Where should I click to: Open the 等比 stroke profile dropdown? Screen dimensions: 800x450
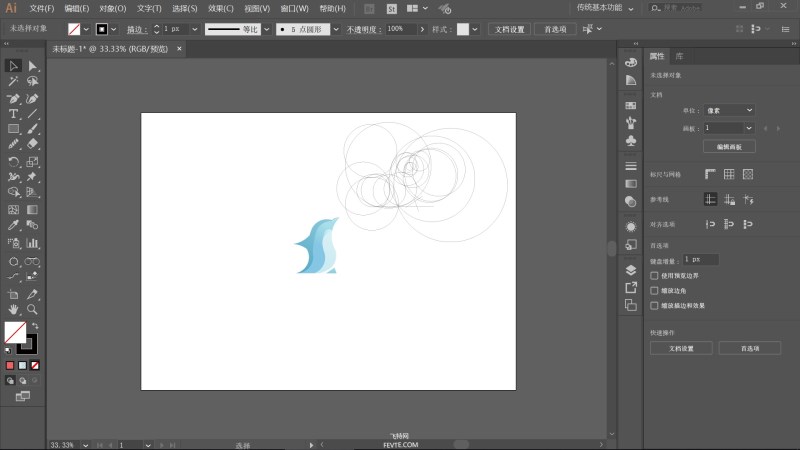[266, 29]
